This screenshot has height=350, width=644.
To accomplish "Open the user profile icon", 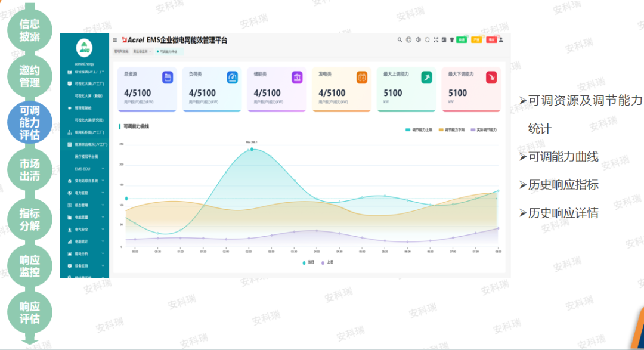I will click(501, 40).
